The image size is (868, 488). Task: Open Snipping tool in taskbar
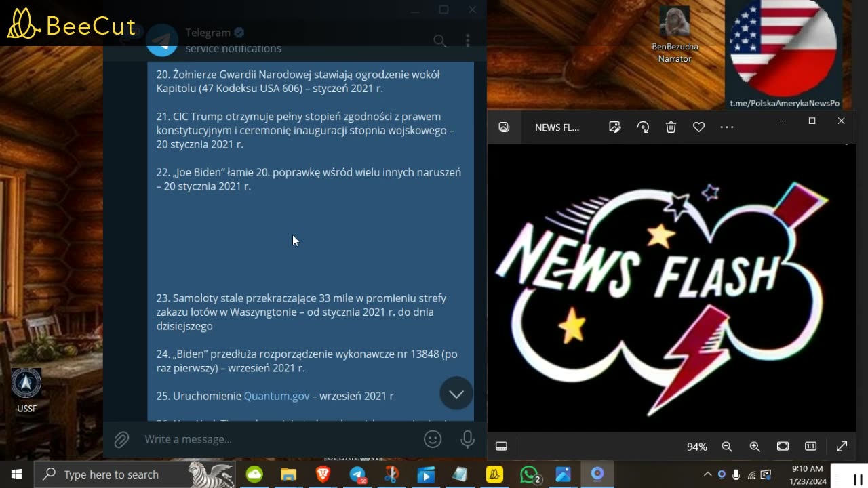click(x=392, y=474)
